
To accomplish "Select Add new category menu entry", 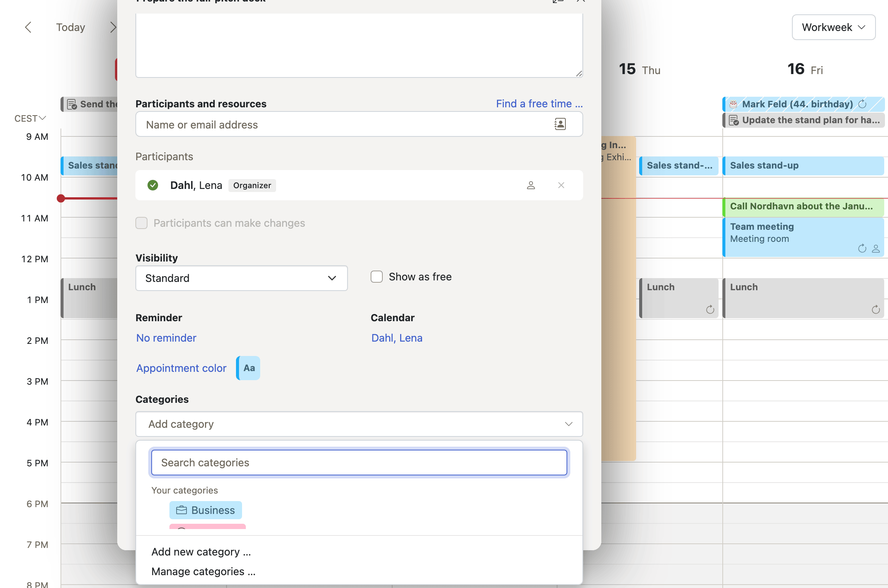I will 201,552.
